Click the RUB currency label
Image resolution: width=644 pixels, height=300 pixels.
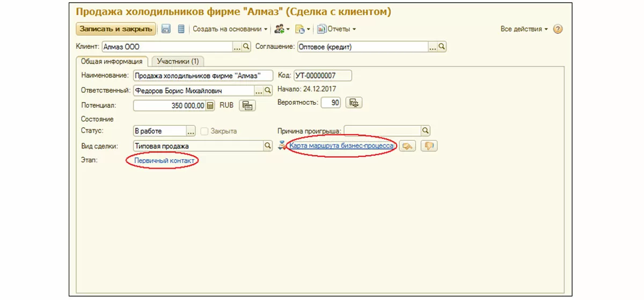point(226,105)
